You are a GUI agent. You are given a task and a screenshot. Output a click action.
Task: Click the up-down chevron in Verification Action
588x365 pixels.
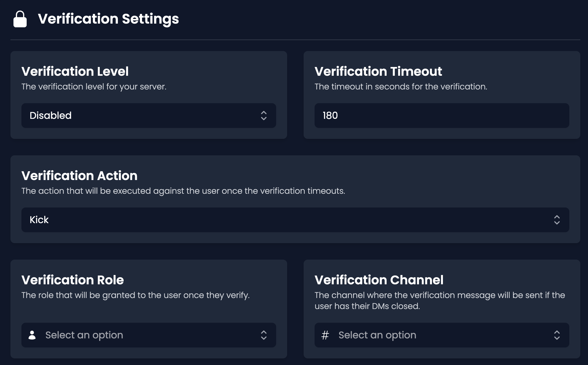557,220
